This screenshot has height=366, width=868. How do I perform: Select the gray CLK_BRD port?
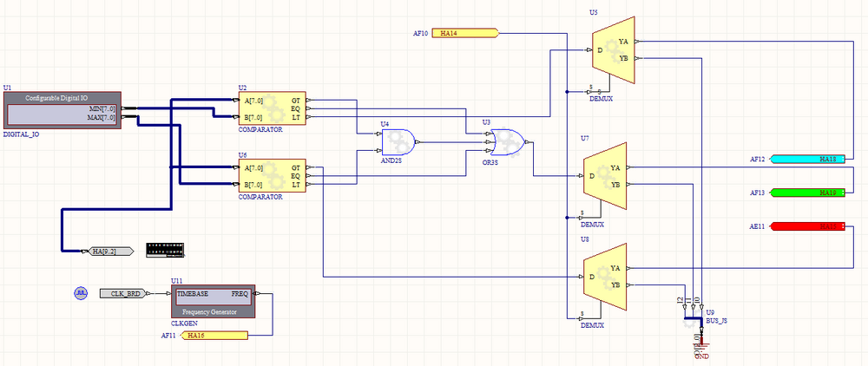127,294
